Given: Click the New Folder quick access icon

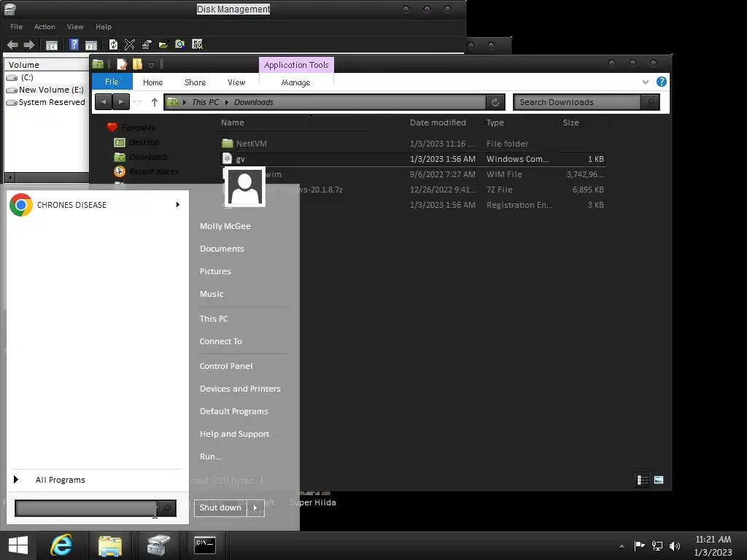Looking at the screenshot, I should tap(138, 64).
